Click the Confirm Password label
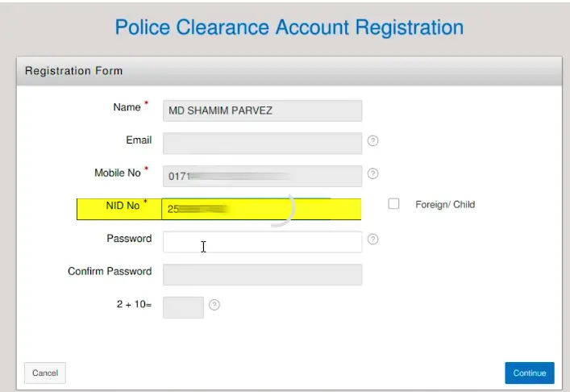Screen dimensions: 570x392 [x=110, y=272]
